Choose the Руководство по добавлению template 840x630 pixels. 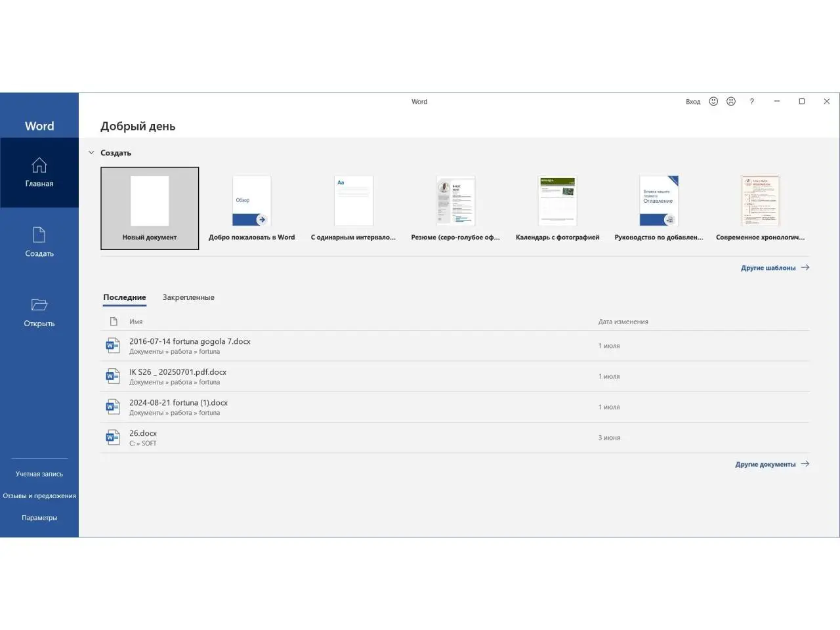(659, 208)
